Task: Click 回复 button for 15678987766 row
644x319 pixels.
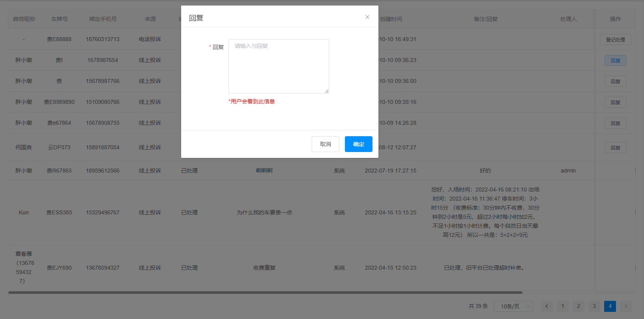Action: [x=615, y=81]
